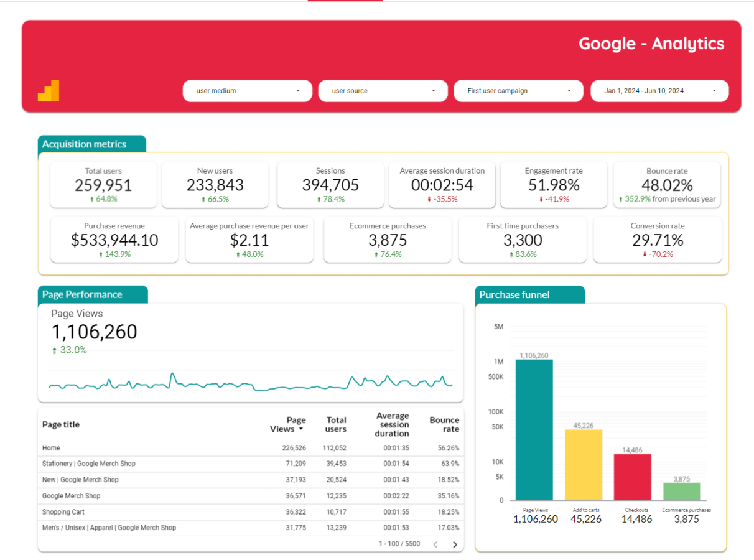Click the 45,226 Add to carts value
The width and height of the screenshot is (754, 560).
pos(586,519)
